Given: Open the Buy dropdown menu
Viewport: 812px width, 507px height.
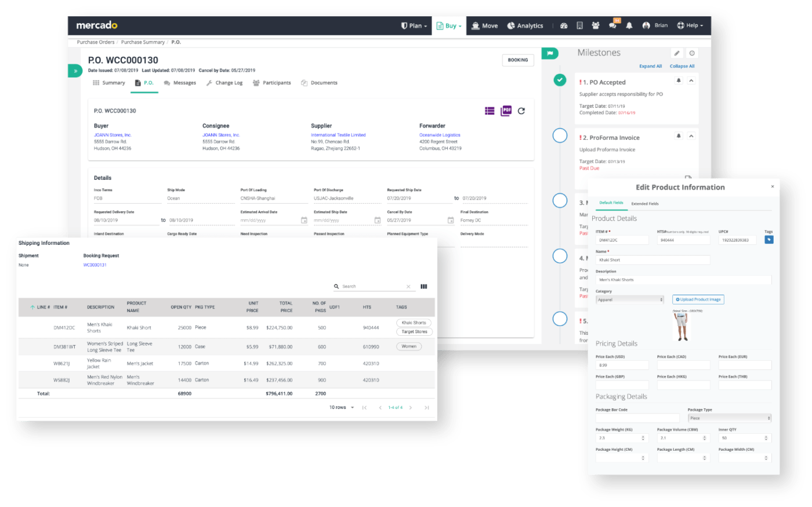Looking at the screenshot, I should pyautogui.click(x=449, y=26).
